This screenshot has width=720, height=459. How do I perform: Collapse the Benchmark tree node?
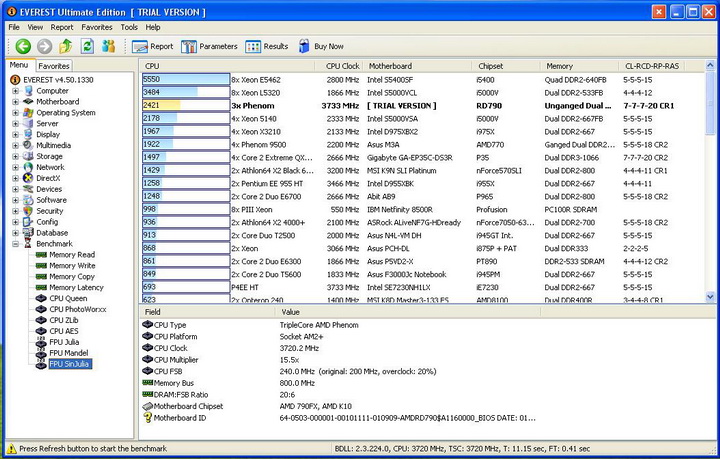pyautogui.click(x=15, y=244)
